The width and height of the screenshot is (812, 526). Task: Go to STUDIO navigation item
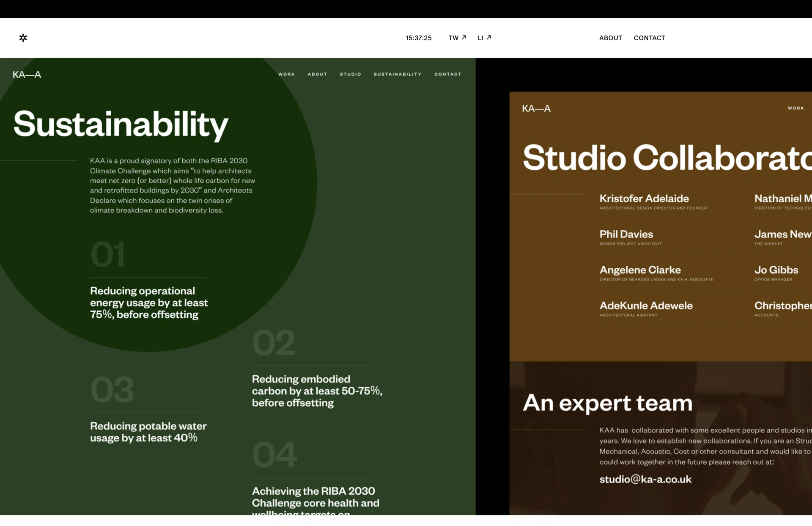click(x=350, y=74)
